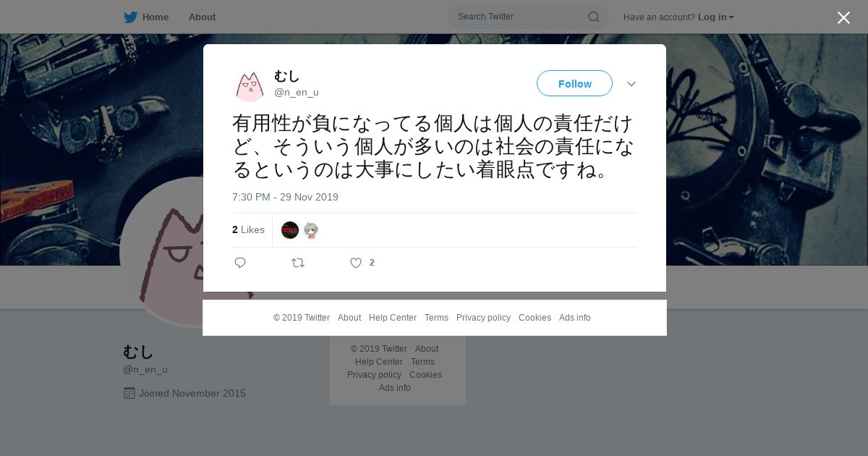Screen dimensions: 868x456
Task: Open the first liker's dark avatar
Action: [x=290, y=230]
